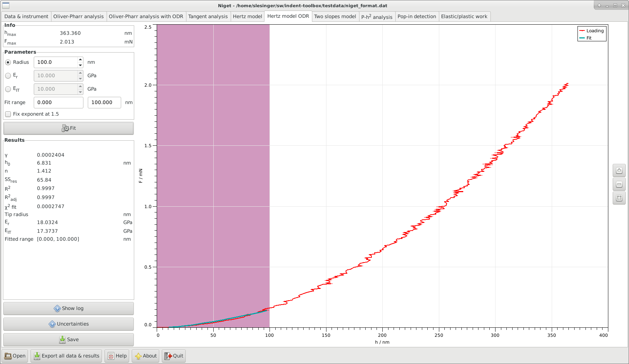629x364 pixels.
Task: Open the Help window
Action: click(118, 356)
